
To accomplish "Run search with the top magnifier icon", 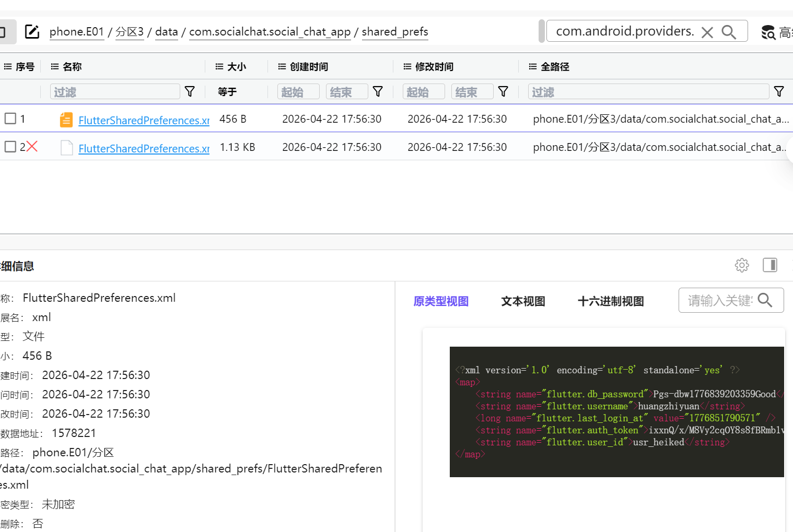I will point(729,32).
